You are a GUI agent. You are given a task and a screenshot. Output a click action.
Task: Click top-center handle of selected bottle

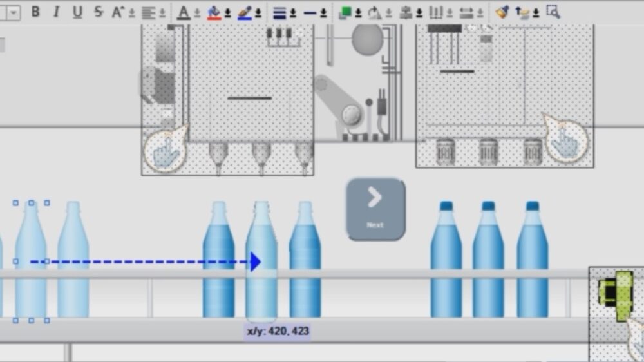(x=31, y=203)
